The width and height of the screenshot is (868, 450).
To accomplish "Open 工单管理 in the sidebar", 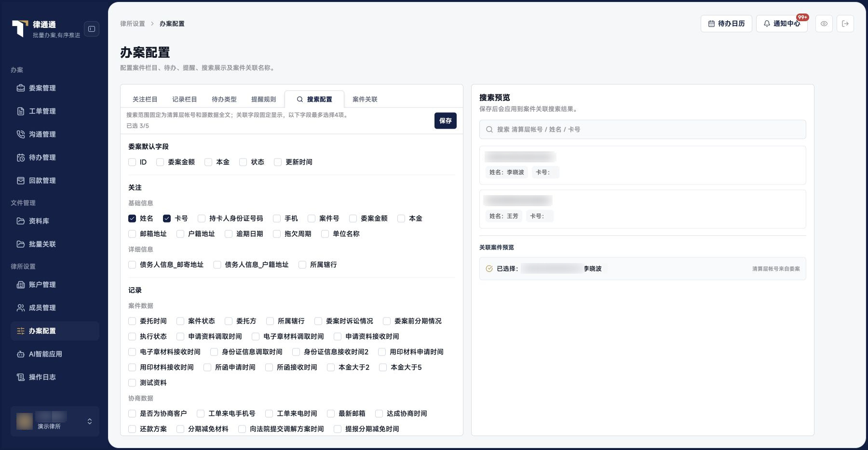I will [54, 111].
